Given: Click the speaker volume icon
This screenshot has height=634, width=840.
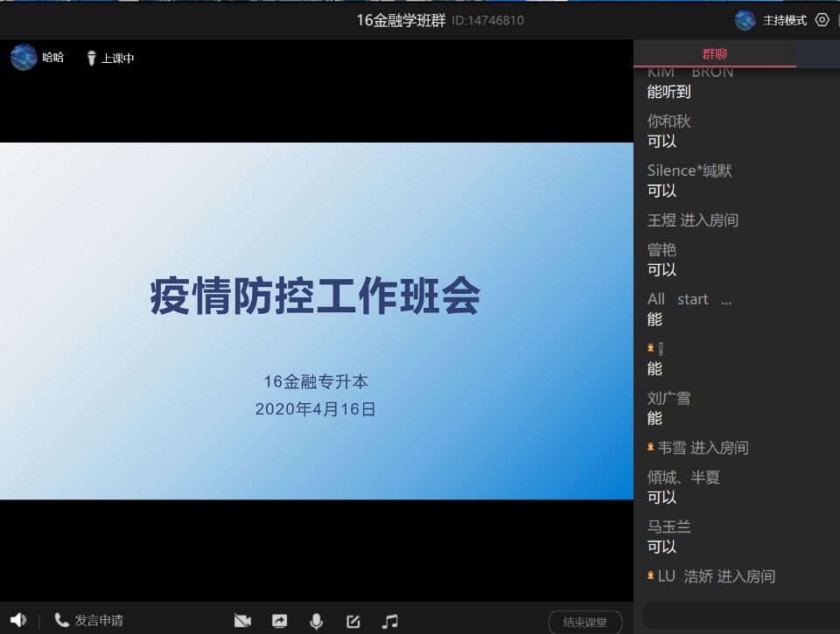Looking at the screenshot, I should click(18, 620).
